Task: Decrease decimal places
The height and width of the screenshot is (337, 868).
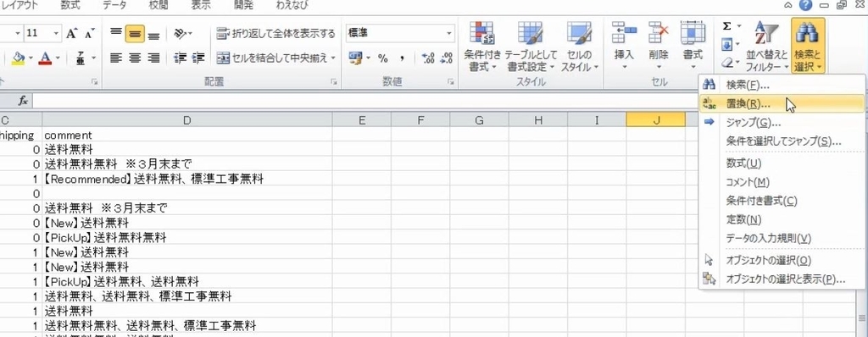Action: (x=447, y=58)
